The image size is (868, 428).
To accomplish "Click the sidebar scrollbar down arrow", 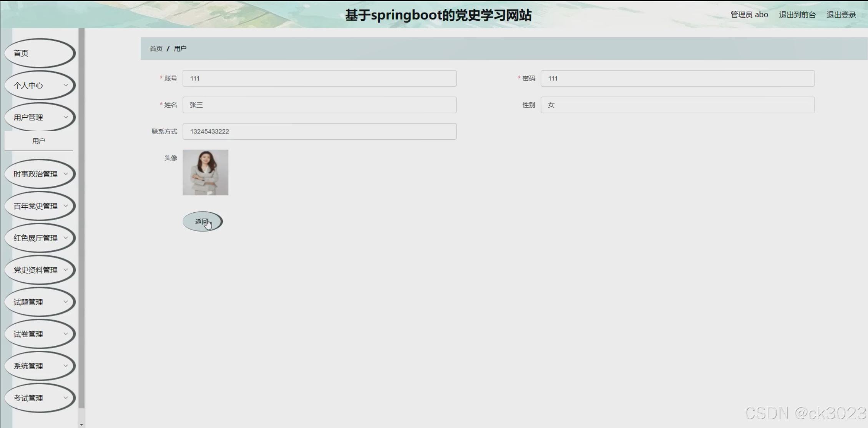I will coord(81,425).
